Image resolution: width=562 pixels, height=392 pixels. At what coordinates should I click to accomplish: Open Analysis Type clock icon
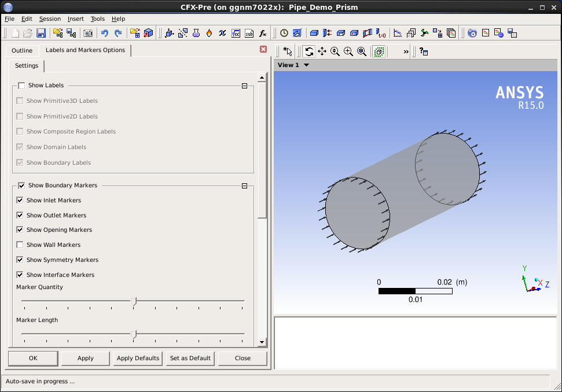284,34
